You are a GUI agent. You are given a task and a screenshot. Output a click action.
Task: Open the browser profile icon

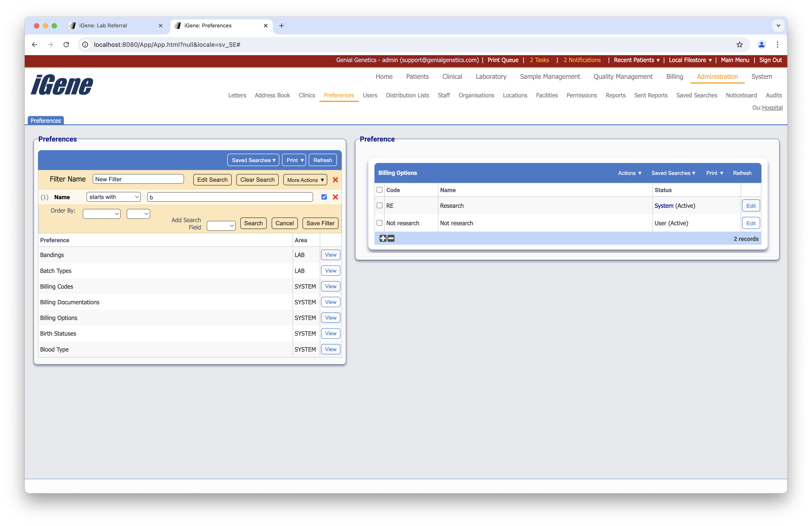click(x=761, y=45)
